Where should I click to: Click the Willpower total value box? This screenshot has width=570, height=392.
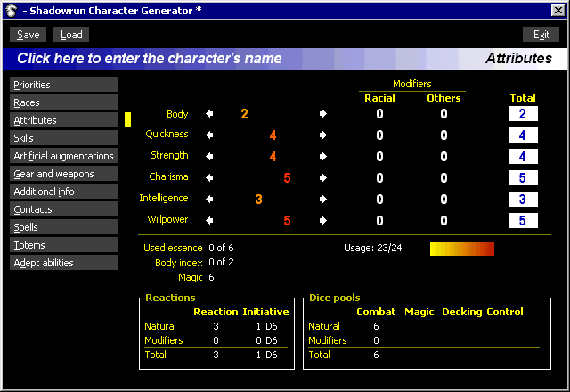tap(523, 220)
